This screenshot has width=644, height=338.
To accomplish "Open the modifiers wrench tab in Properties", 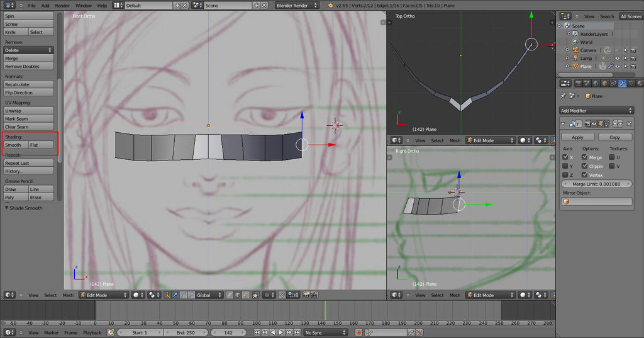I will click(x=622, y=83).
